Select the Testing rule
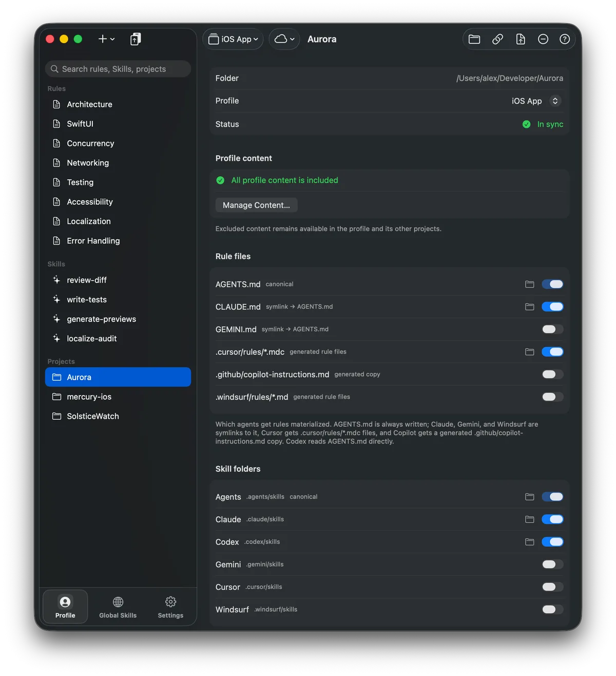The width and height of the screenshot is (616, 676). pos(118,182)
